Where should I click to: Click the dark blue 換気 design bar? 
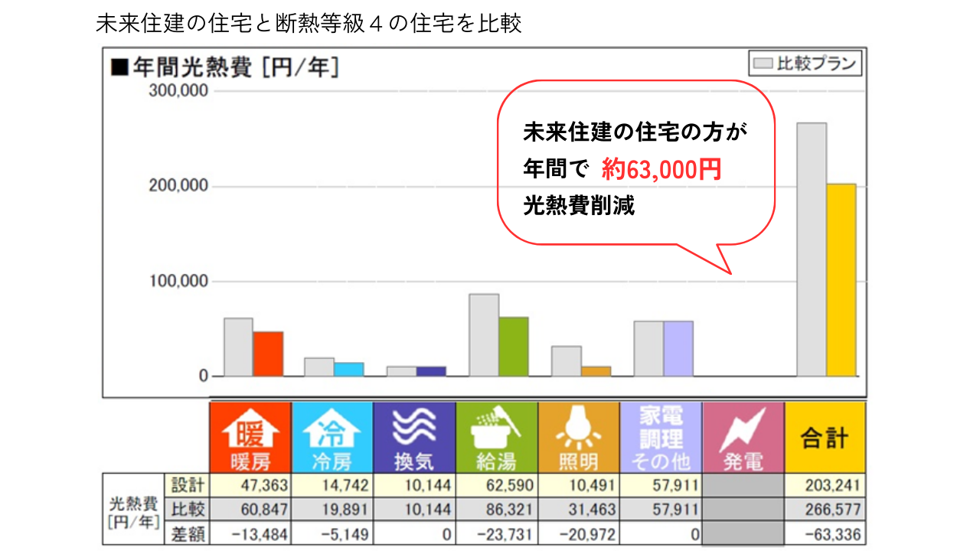tap(432, 371)
